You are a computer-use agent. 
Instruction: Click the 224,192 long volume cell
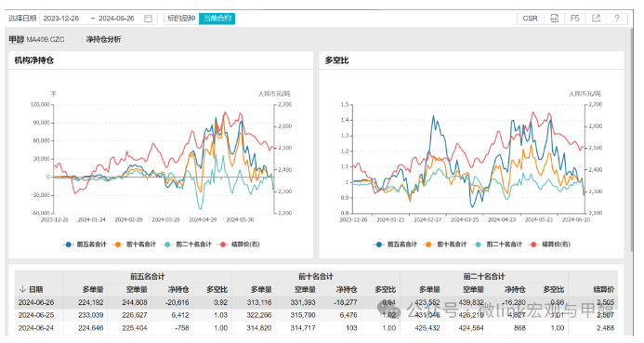(91, 303)
